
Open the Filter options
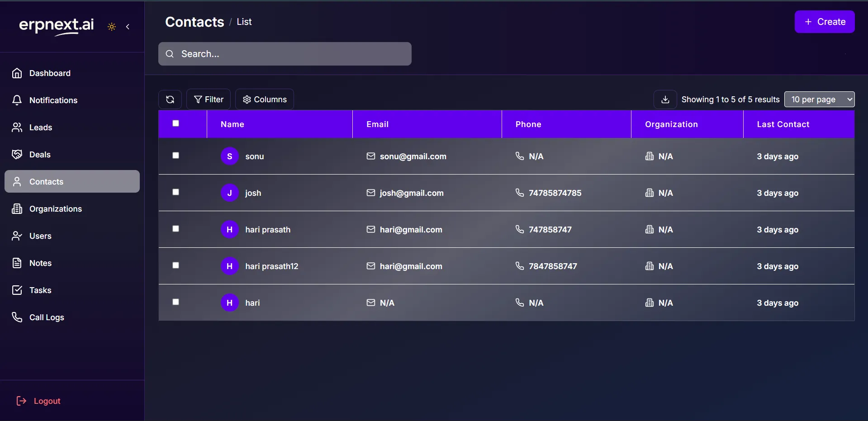[x=209, y=99]
